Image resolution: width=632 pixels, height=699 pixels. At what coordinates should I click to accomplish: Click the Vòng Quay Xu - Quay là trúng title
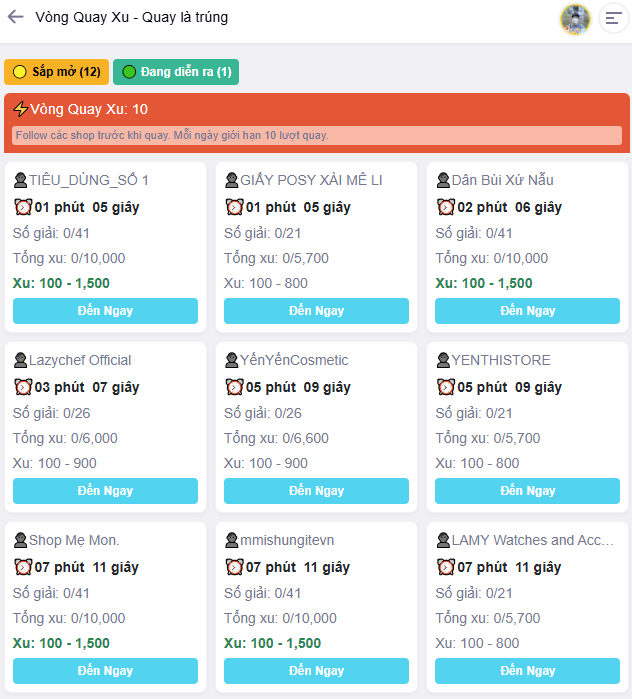tap(131, 17)
